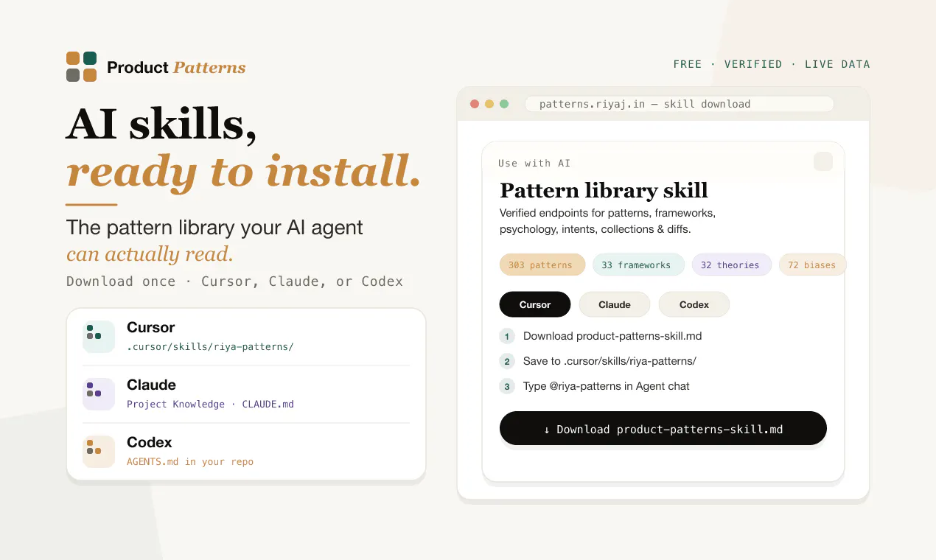The height and width of the screenshot is (560, 936).
Task: Click 'Type @riya-patterns in Agent chat' text
Action: [x=607, y=386]
